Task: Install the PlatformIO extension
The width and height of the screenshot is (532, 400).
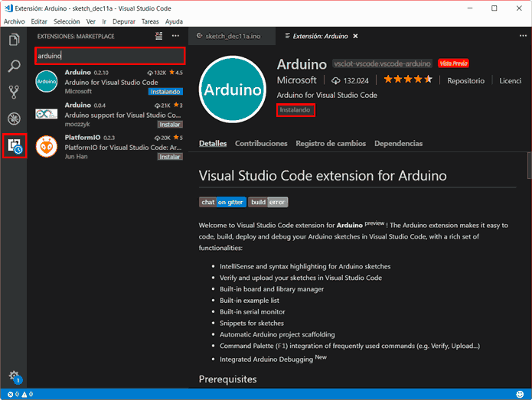Action: click(x=169, y=156)
